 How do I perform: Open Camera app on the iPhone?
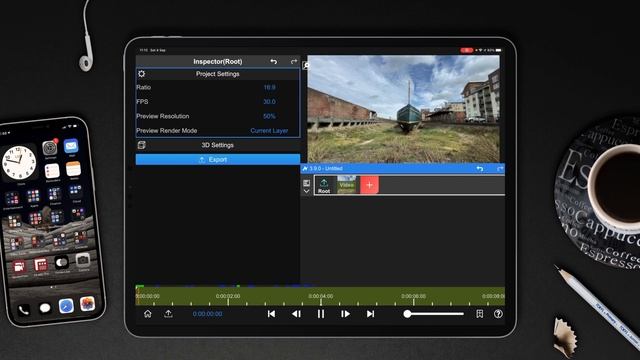pos(83,260)
